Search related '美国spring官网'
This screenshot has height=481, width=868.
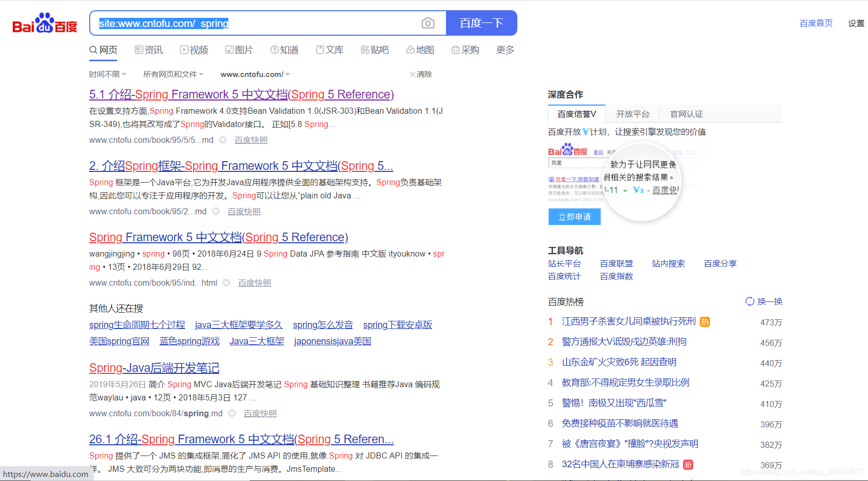click(x=119, y=341)
